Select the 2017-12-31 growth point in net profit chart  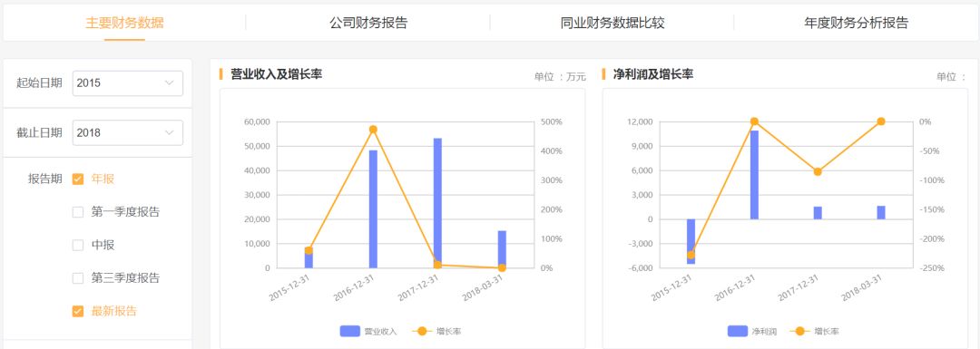818,171
